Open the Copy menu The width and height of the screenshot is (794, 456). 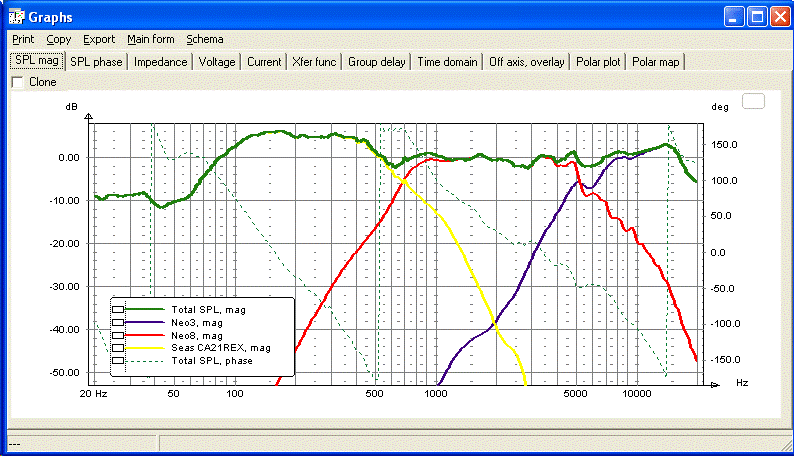(x=58, y=39)
